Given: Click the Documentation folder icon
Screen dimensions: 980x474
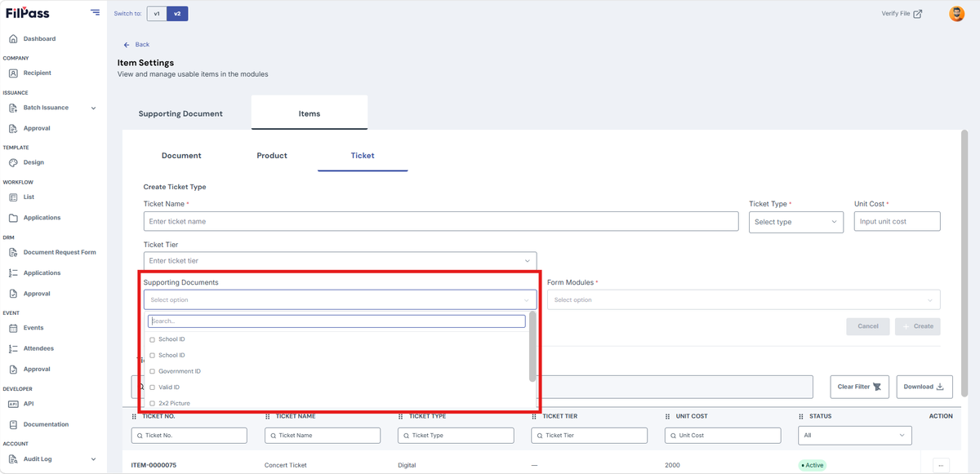Looking at the screenshot, I should pyautogui.click(x=13, y=424).
